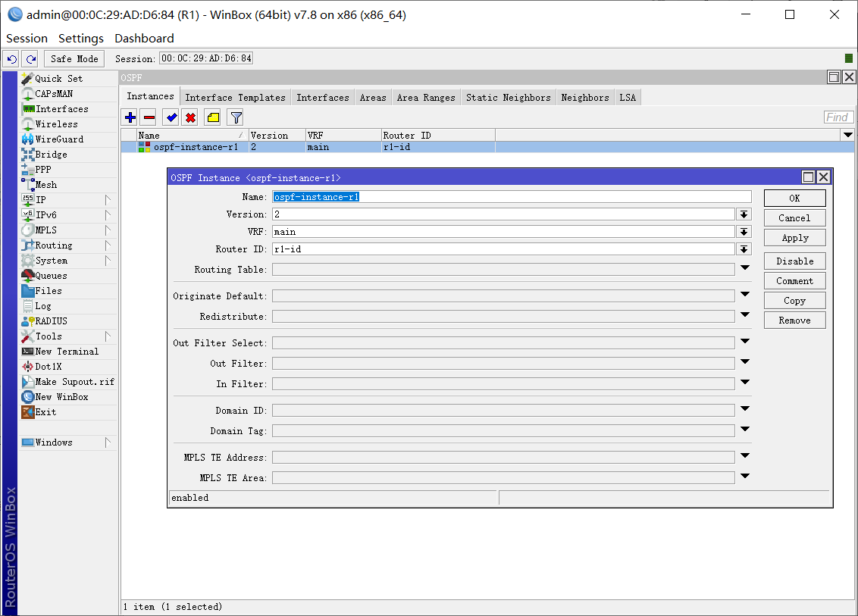Click the Find search box
The image size is (858, 616).
(x=838, y=117)
